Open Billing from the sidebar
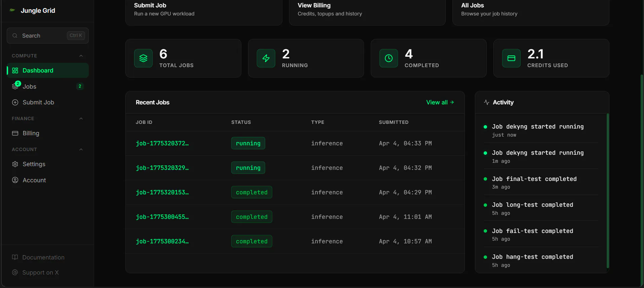This screenshot has height=288, width=644. pyautogui.click(x=48, y=133)
